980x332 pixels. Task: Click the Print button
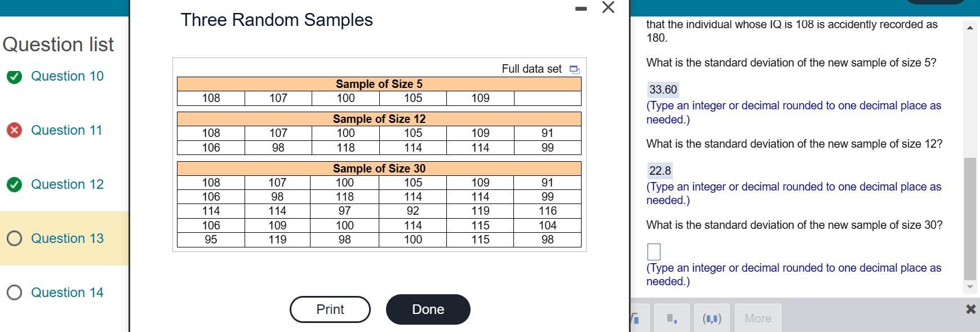[330, 309]
